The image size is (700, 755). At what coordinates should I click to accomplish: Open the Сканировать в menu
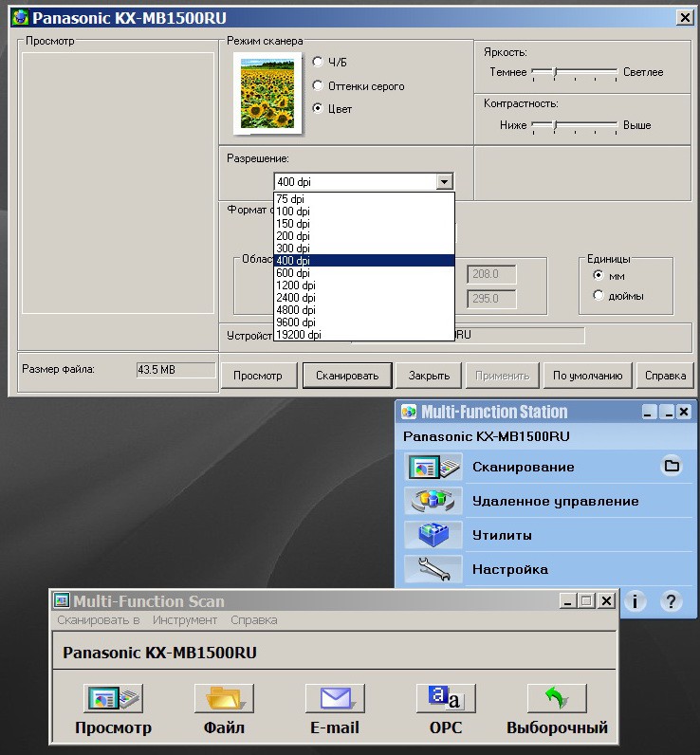coord(99,620)
